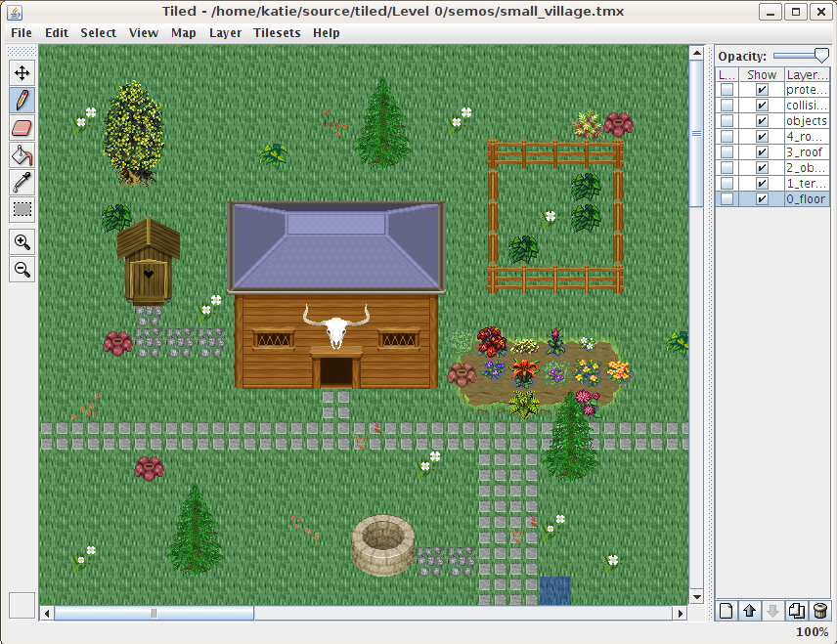Select the collision layer row
Screen dimensions: 837x644
coord(806,106)
